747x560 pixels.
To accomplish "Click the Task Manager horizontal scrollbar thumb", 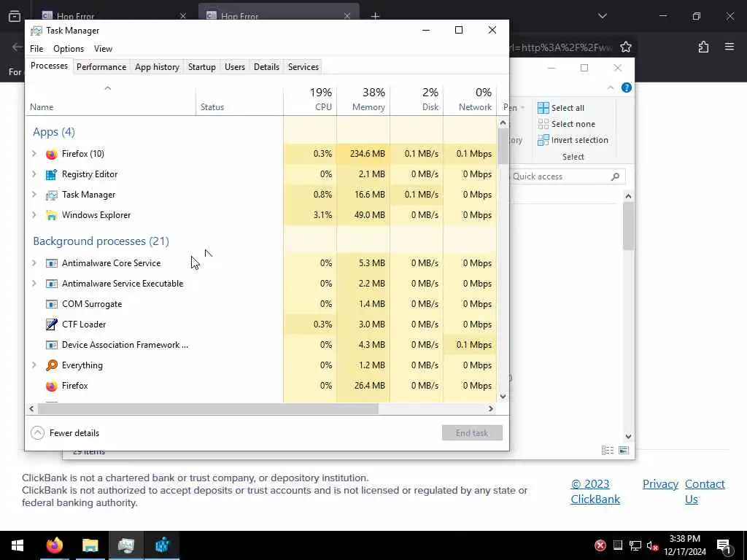I will coord(208,408).
